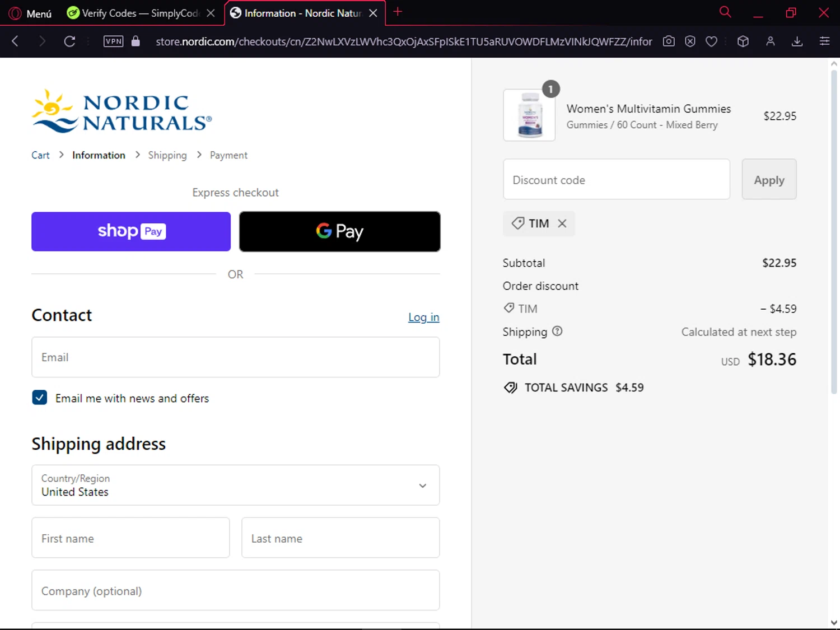The width and height of the screenshot is (840, 630).
Task: Open the Shipping help question icon
Action: [557, 331]
